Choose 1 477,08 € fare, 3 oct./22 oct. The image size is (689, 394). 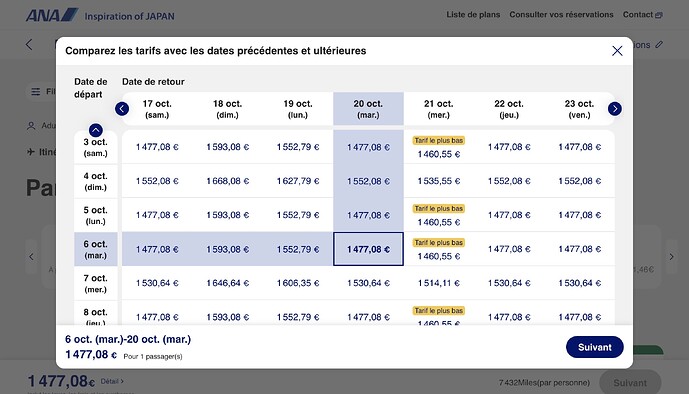(509, 147)
